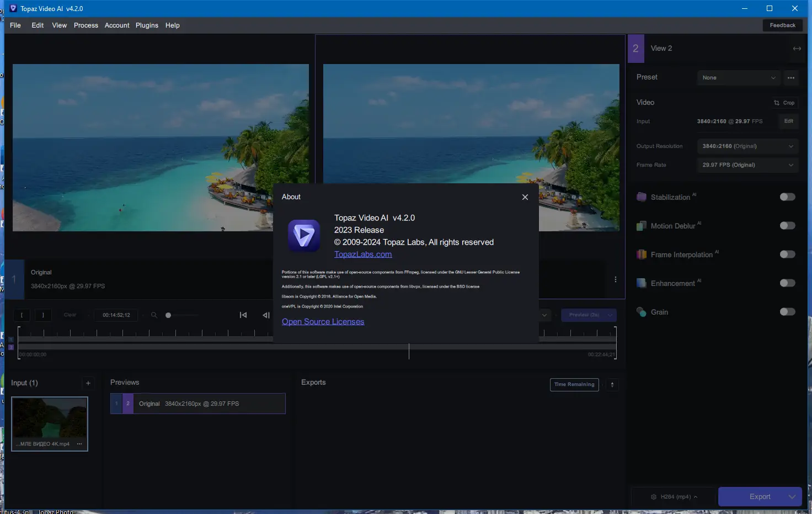Click the Stabilization icon
The height and width of the screenshot is (514, 812).
(642, 197)
